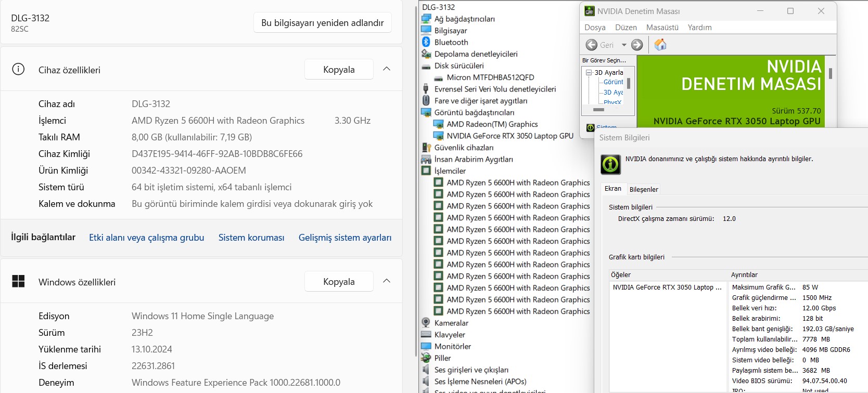This screenshot has width=868, height=393.
Task: Click the Ses İşleme Nesneleri (APOs) icon
Action: coord(426,381)
